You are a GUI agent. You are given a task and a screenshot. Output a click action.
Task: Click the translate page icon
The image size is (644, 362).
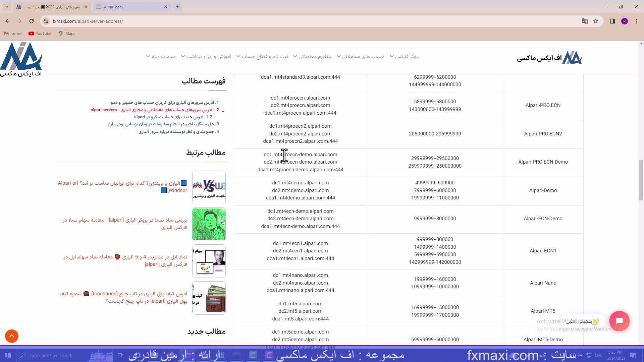pyautogui.click(x=585, y=21)
